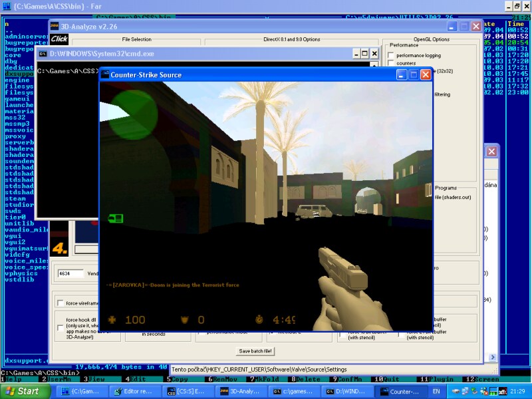The image size is (532, 399).
Task: Click the system tray clock showing 21:29
Action: pyautogui.click(x=517, y=392)
